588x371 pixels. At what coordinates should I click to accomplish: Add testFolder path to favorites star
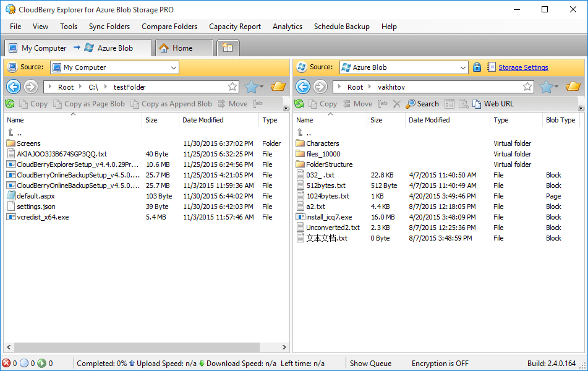pos(232,87)
